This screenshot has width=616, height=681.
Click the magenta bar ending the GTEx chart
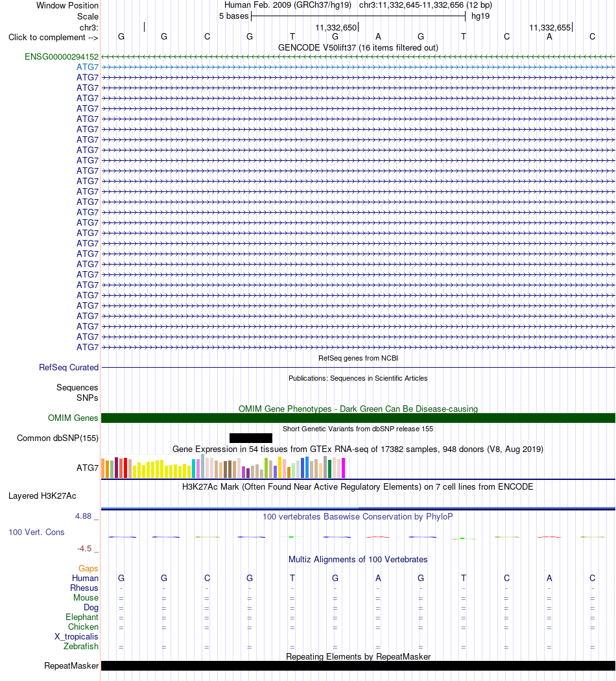(x=344, y=468)
